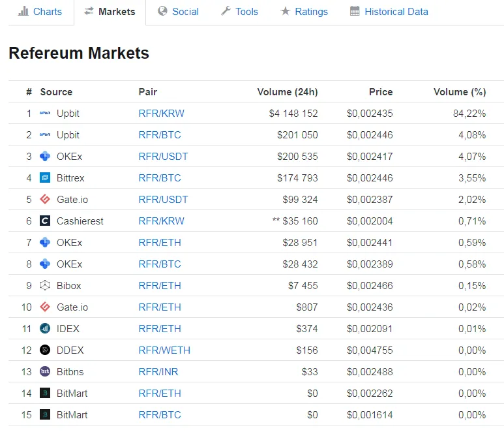Click the DDEX logo in row 12
Image resolution: width=504 pixels, height=432 pixels.
coord(45,350)
